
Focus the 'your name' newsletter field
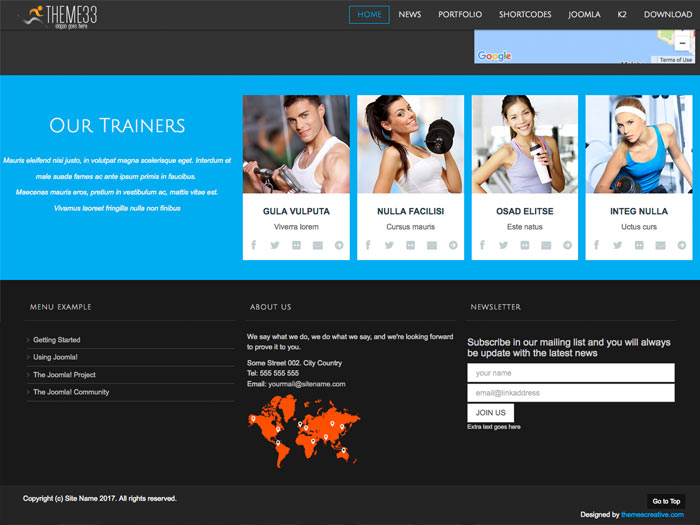pos(570,373)
